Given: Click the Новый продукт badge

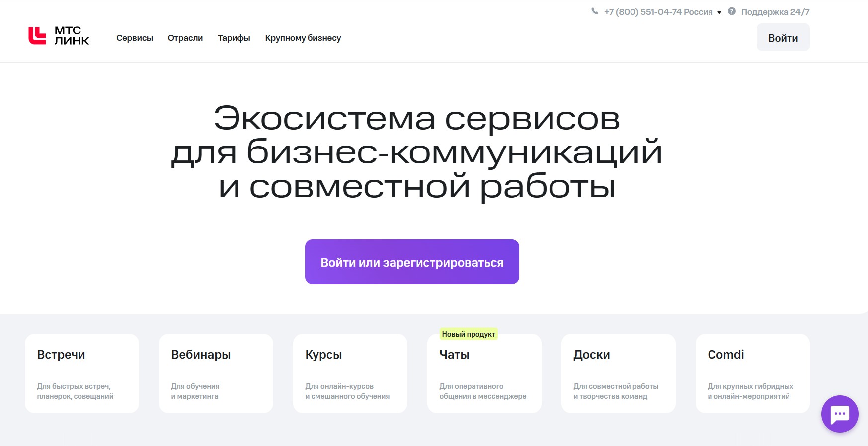Looking at the screenshot, I should point(469,334).
